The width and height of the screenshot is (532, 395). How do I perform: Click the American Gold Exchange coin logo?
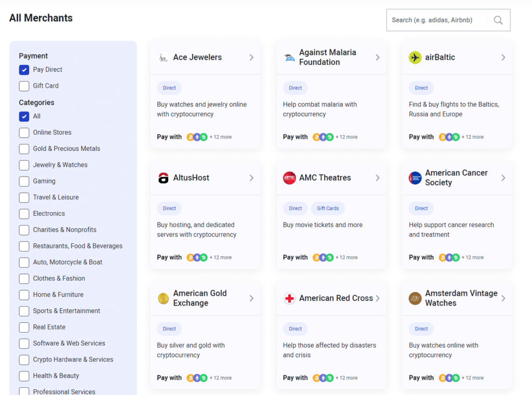click(163, 298)
